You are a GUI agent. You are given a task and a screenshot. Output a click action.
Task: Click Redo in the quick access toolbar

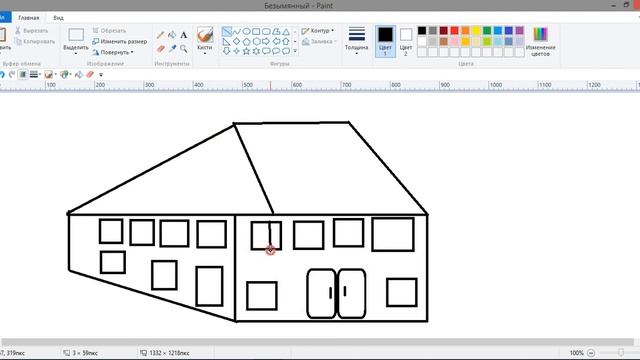click(x=12, y=74)
